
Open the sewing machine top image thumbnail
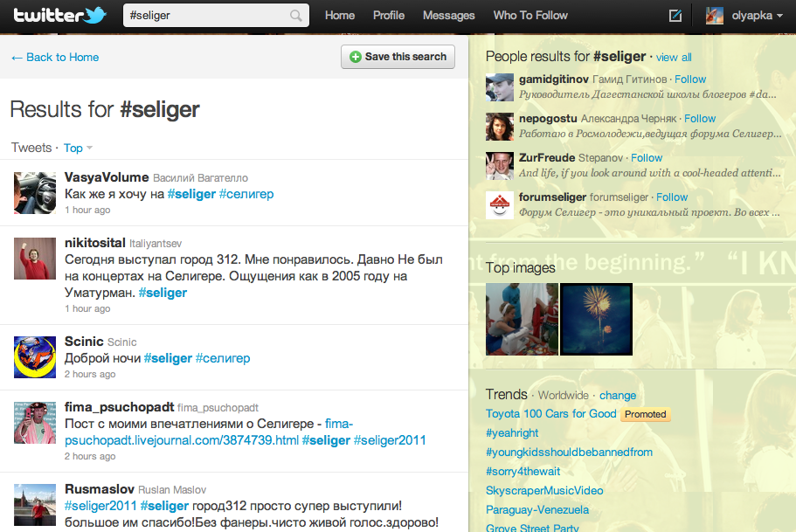click(x=522, y=320)
